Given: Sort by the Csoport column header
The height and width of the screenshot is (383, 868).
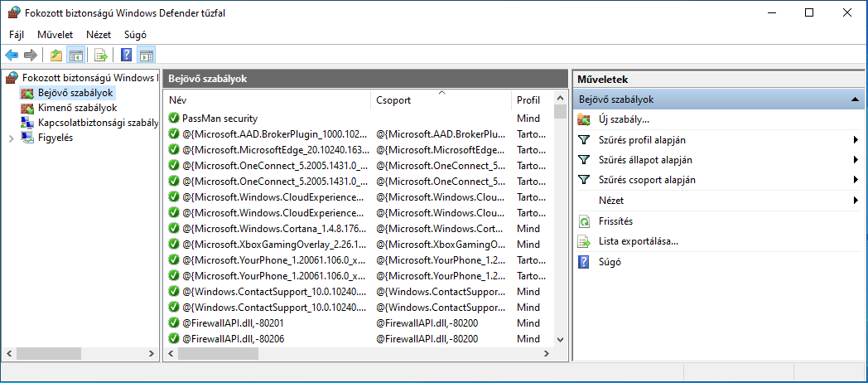Looking at the screenshot, I should click(x=441, y=100).
